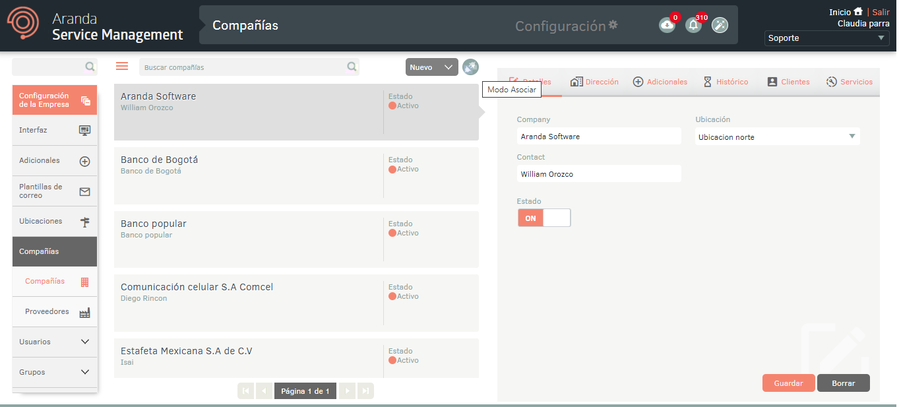Switch to the Clientes tab

(788, 82)
